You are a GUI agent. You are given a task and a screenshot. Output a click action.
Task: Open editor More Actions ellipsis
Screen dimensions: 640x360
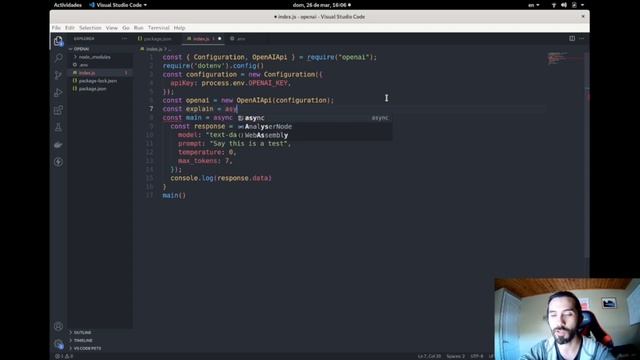[582, 38]
